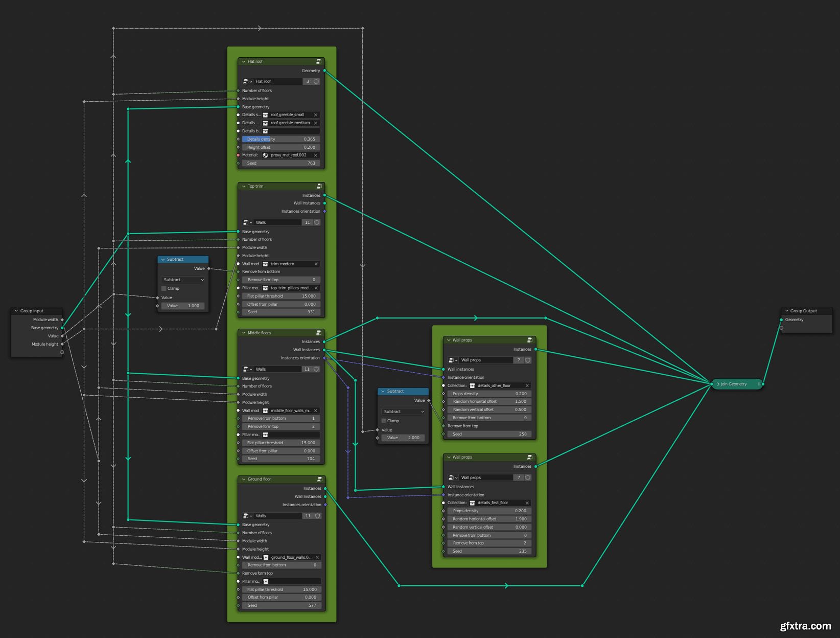Image resolution: width=840 pixels, height=638 pixels.
Task: Click the node group icon in Flat roof header
Action: (319, 61)
